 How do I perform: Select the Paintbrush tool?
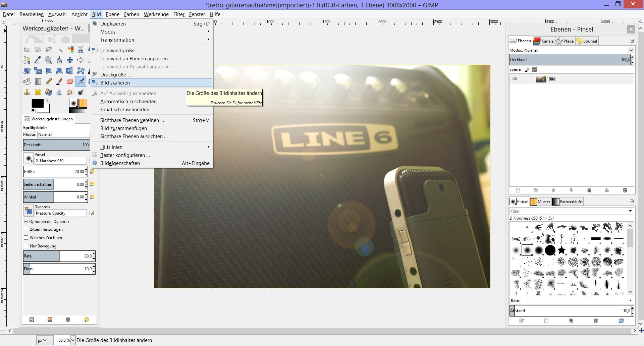pyautogui.click(x=59, y=81)
